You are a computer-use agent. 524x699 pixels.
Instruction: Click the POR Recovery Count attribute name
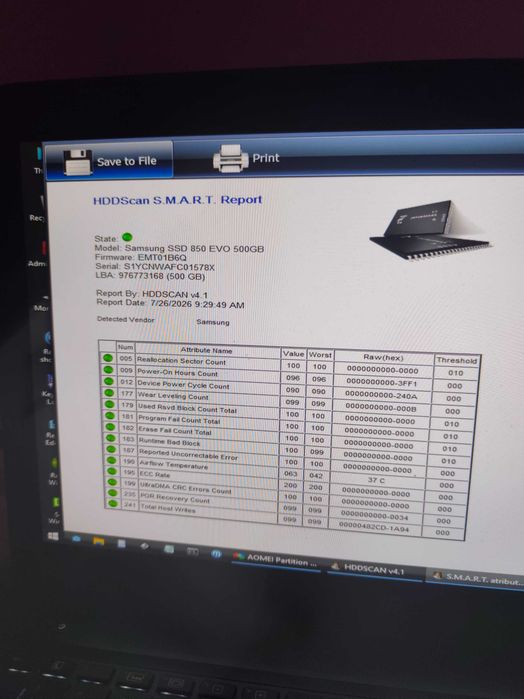tap(175, 498)
